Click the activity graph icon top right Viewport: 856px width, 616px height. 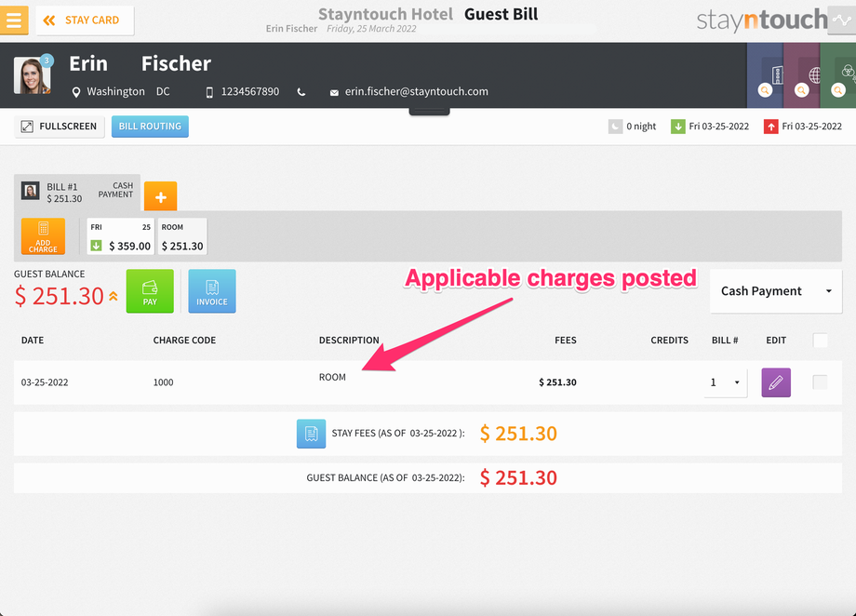click(x=842, y=20)
